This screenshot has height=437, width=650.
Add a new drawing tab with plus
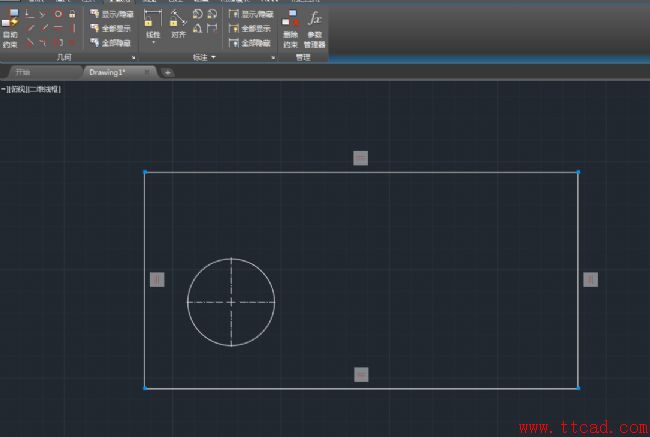click(167, 73)
